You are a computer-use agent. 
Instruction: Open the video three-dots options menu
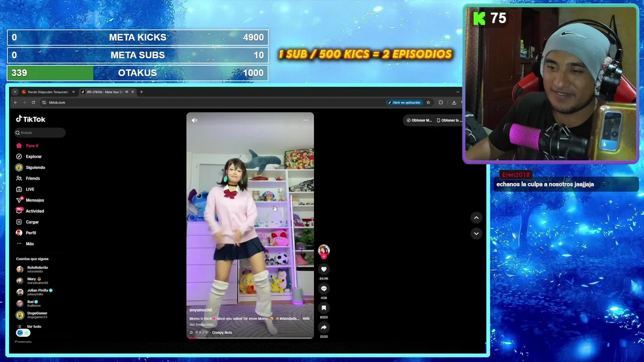pyautogui.click(x=306, y=120)
